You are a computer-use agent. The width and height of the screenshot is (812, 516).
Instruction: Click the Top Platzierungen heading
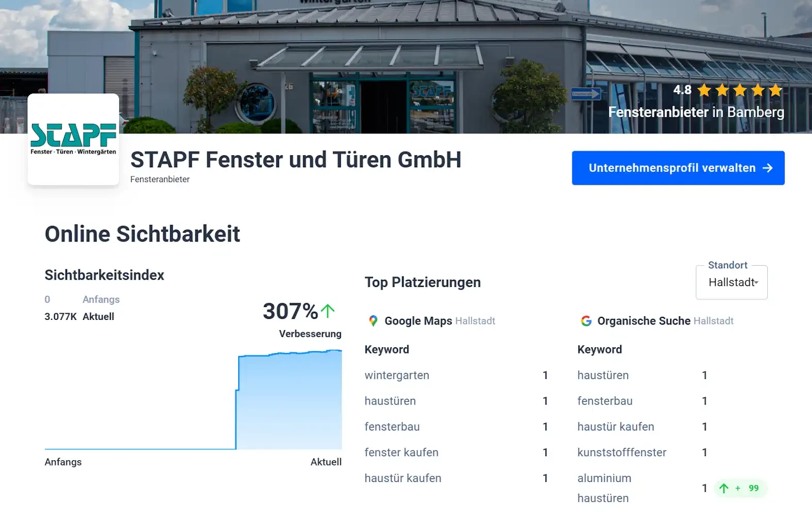tap(423, 282)
